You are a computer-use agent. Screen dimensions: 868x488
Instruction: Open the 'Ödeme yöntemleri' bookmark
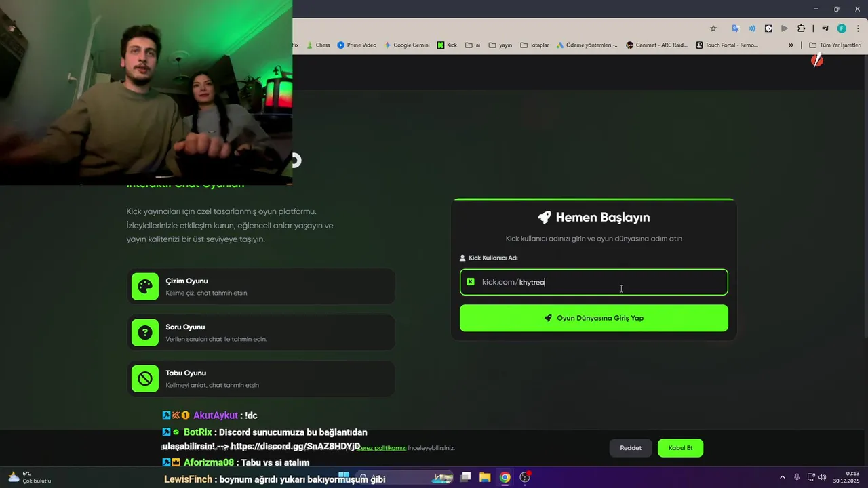click(587, 45)
